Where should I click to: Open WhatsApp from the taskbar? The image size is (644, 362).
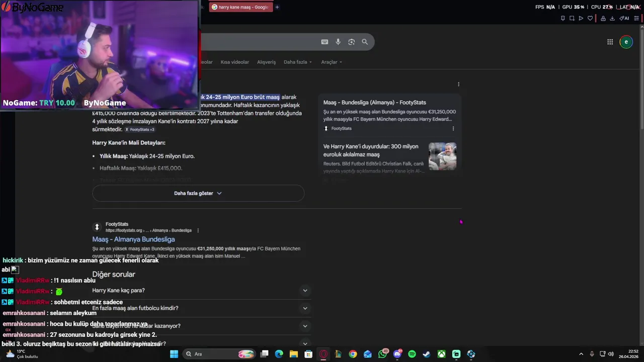click(x=382, y=354)
